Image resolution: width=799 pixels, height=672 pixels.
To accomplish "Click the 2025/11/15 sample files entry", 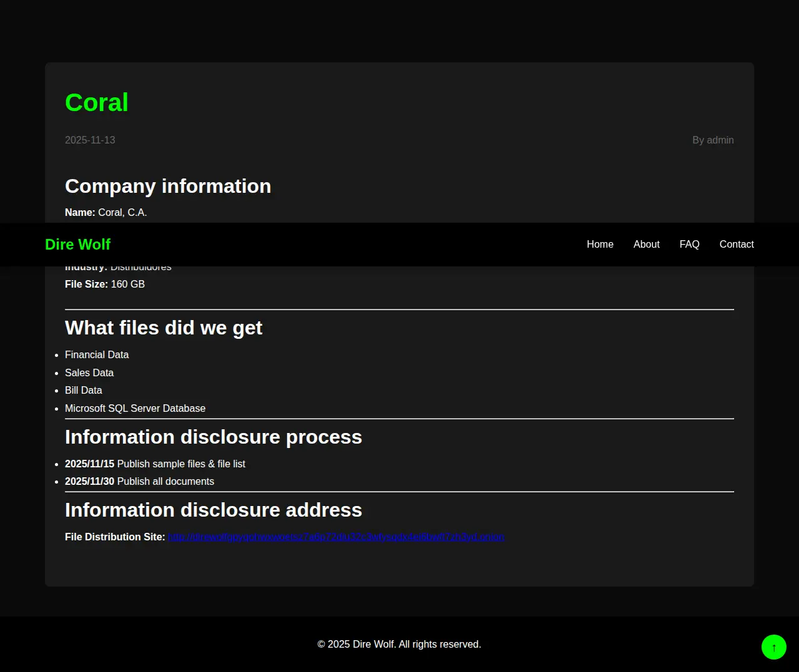I will [x=155, y=464].
